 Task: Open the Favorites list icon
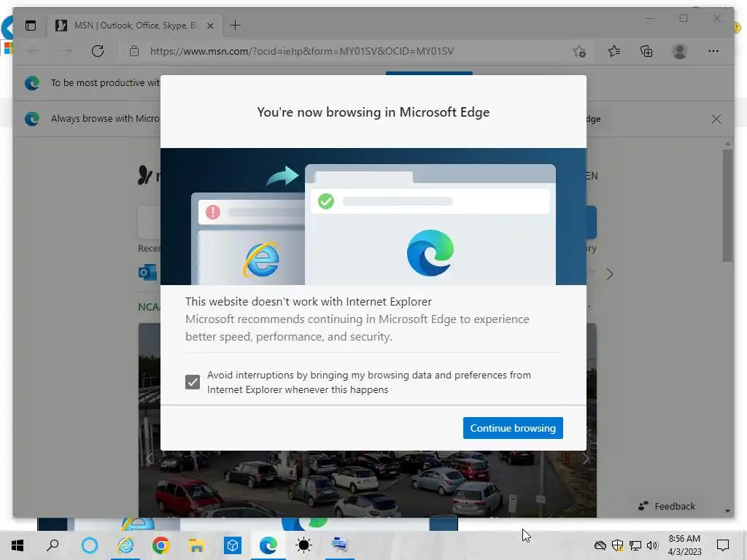click(614, 51)
